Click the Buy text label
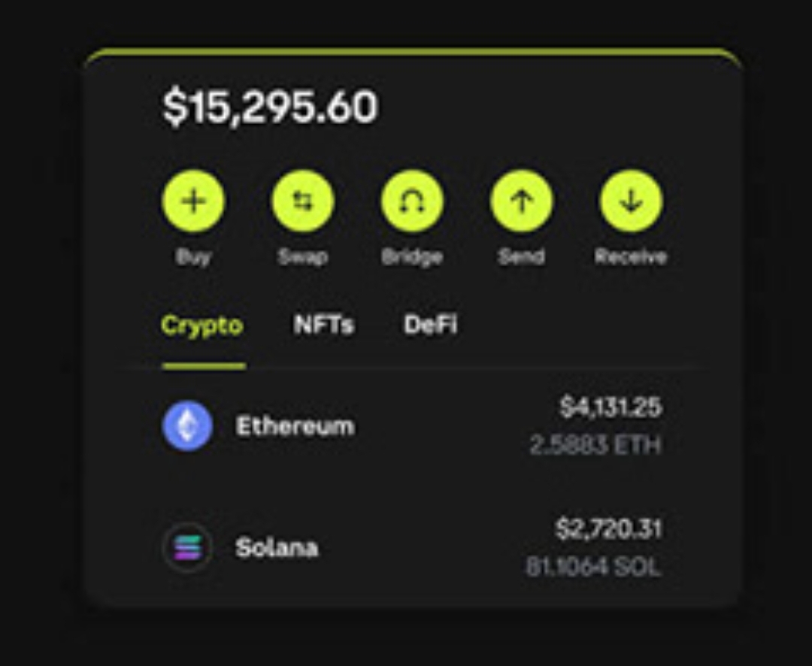The height and width of the screenshot is (666, 812). (193, 257)
